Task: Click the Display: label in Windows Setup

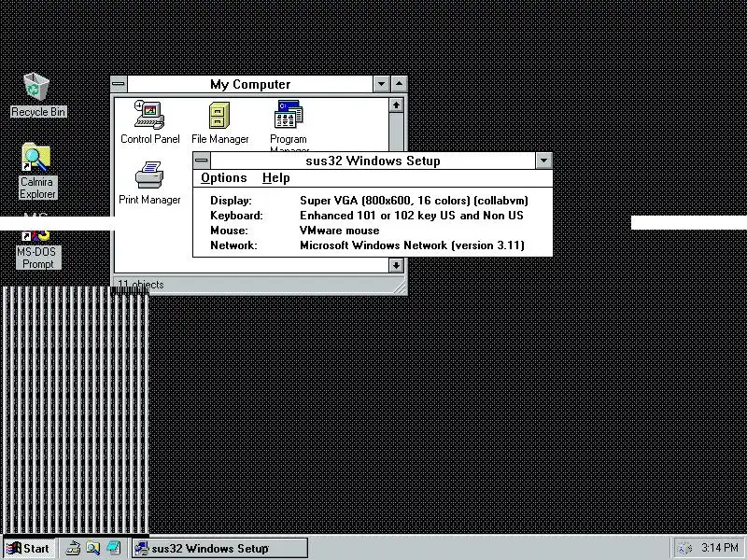Action: pyautogui.click(x=231, y=201)
